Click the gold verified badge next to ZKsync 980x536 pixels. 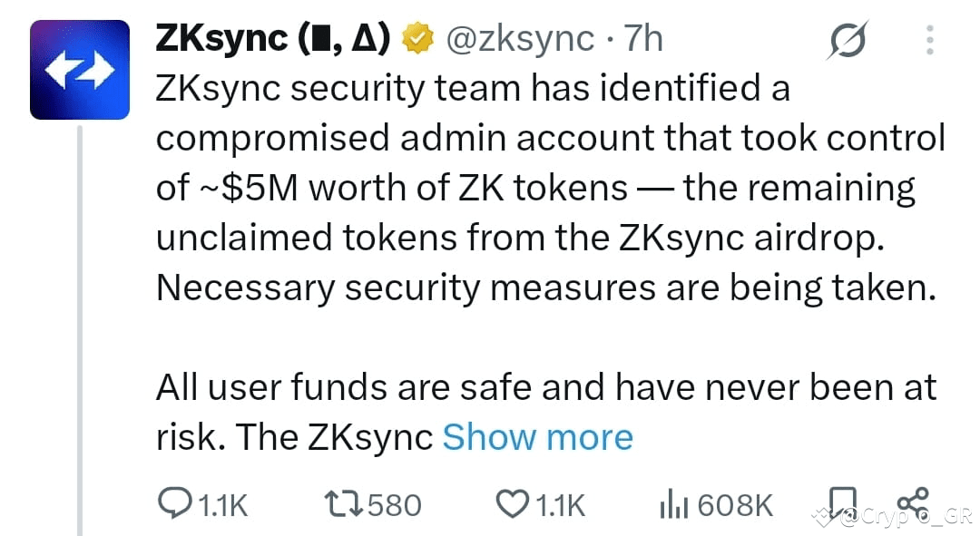tap(416, 37)
